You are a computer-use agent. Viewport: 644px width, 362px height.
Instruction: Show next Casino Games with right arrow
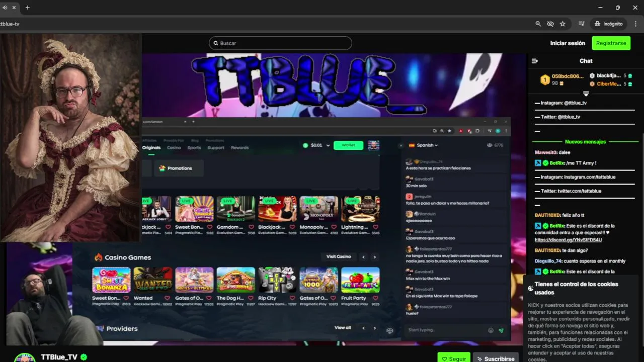(x=374, y=257)
